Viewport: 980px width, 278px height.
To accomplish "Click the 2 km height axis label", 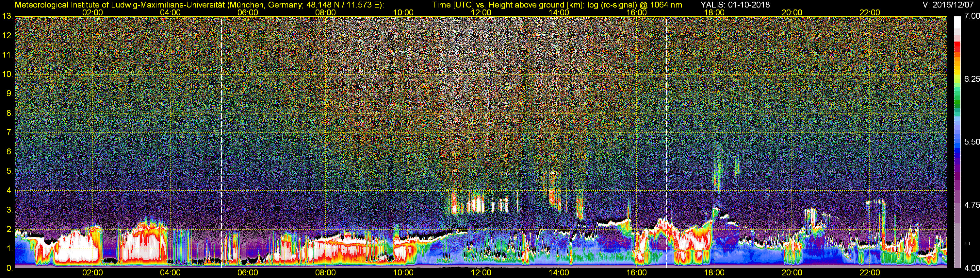I will pyautogui.click(x=9, y=230).
